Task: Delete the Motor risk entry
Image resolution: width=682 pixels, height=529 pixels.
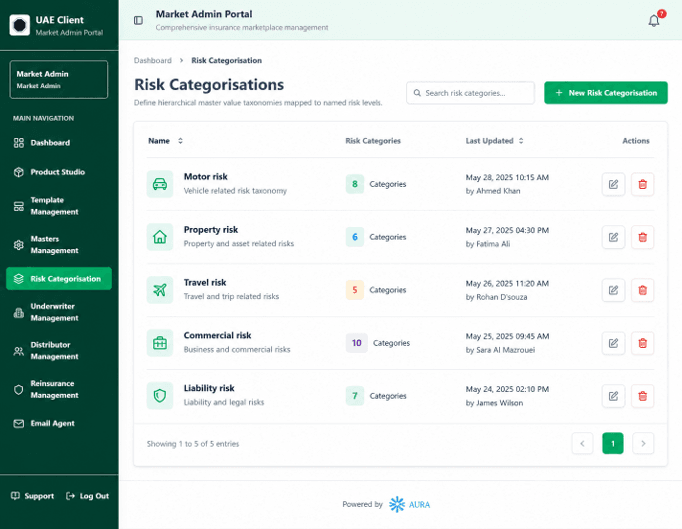Action: click(x=642, y=184)
